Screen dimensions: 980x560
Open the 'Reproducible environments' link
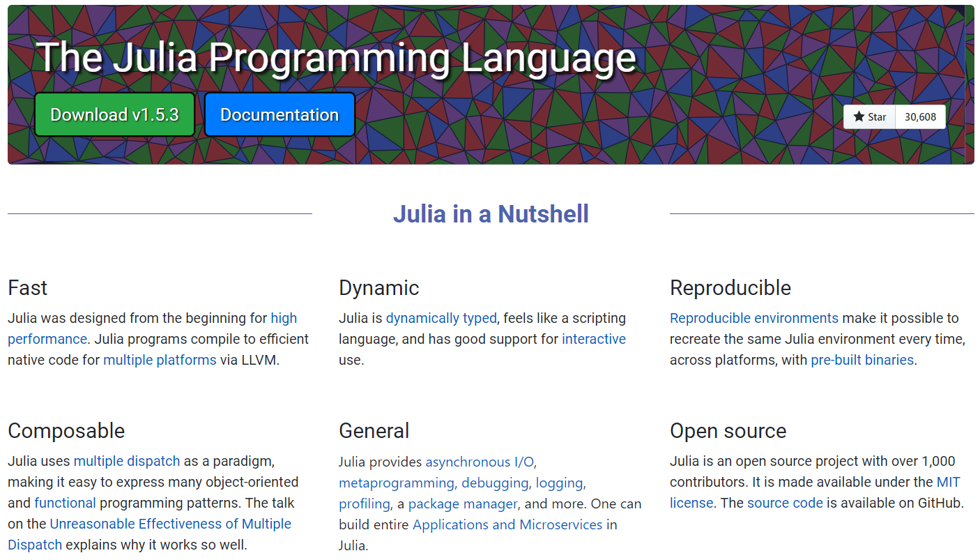(x=754, y=318)
